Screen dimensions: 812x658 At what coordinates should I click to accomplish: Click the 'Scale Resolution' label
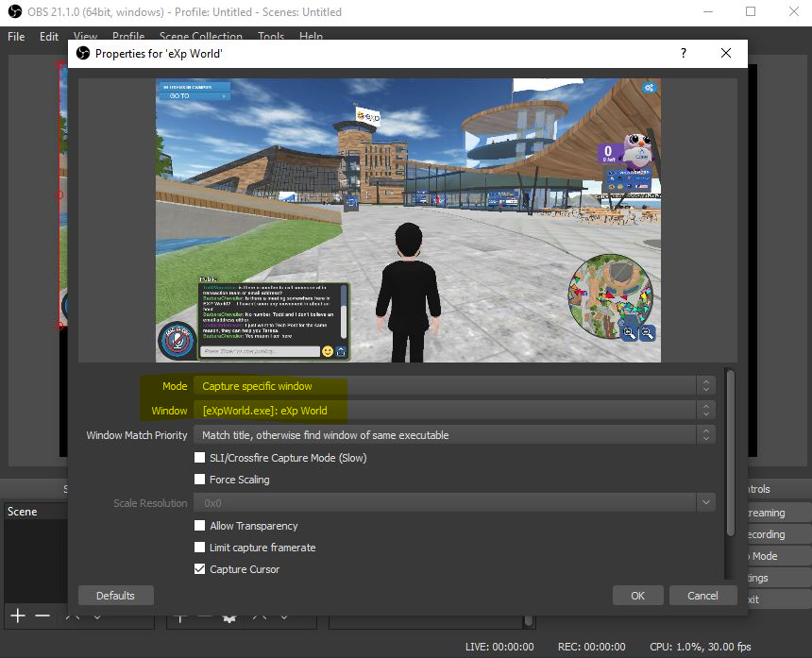pyautogui.click(x=150, y=502)
